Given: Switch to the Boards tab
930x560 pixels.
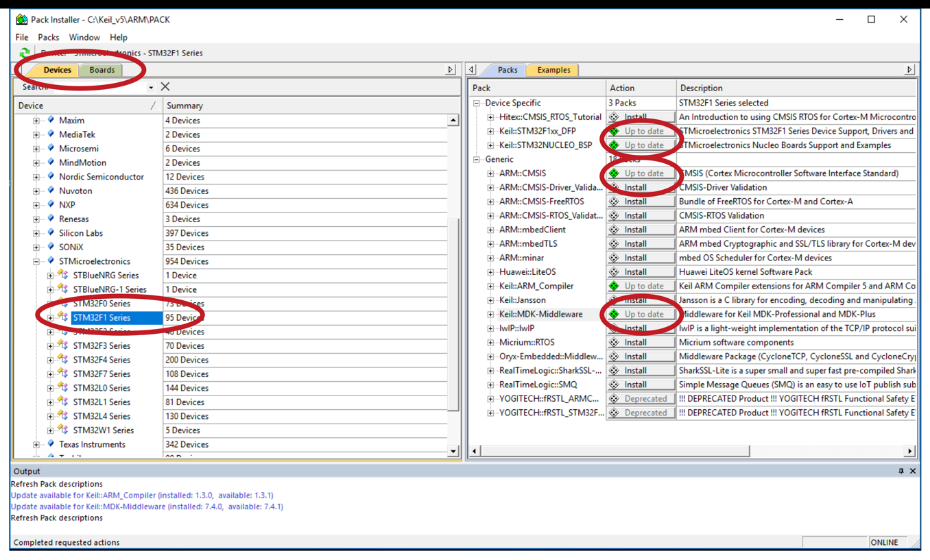Looking at the screenshot, I should click(102, 70).
